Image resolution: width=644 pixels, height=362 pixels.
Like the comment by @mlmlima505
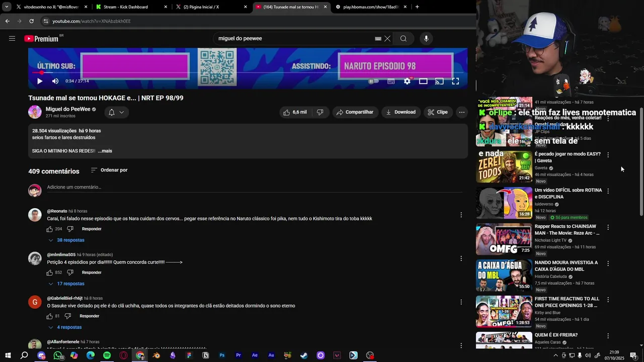tap(50, 273)
